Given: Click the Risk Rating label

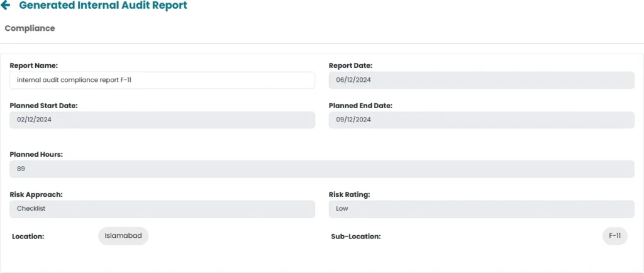Looking at the screenshot, I should 349,194.
